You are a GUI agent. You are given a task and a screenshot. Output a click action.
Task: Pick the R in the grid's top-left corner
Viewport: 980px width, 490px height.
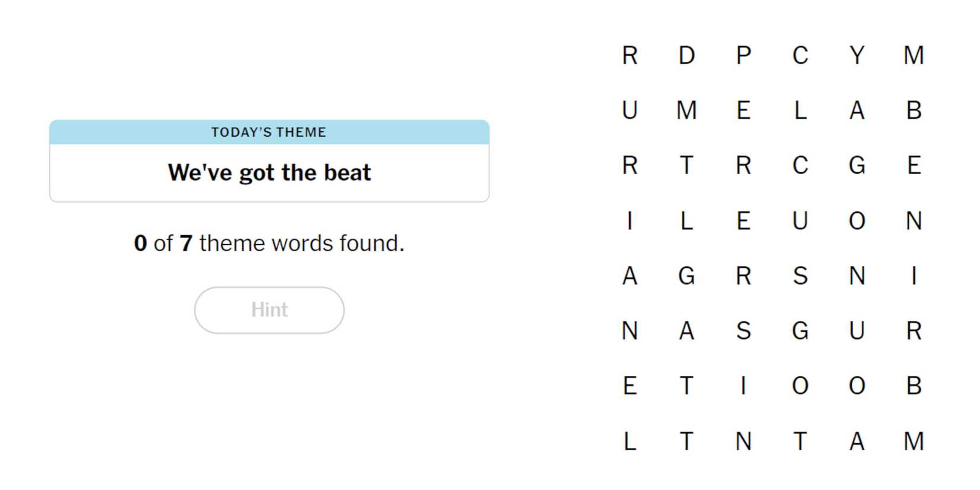pyautogui.click(x=630, y=55)
